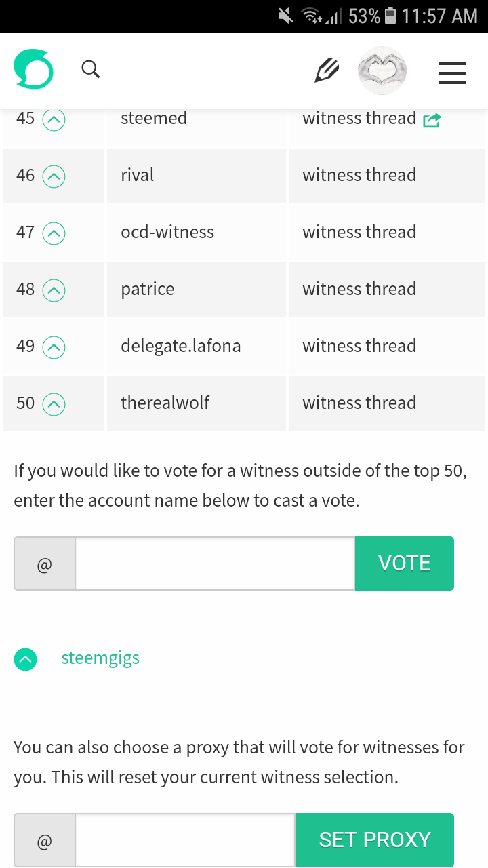Open external link icon beside steemed thread

[x=432, y=120]
